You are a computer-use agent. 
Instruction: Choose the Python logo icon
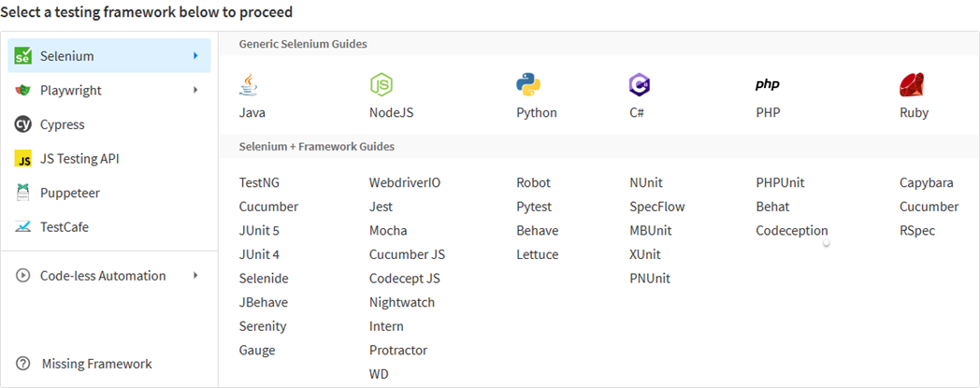[x=528, y=85]
